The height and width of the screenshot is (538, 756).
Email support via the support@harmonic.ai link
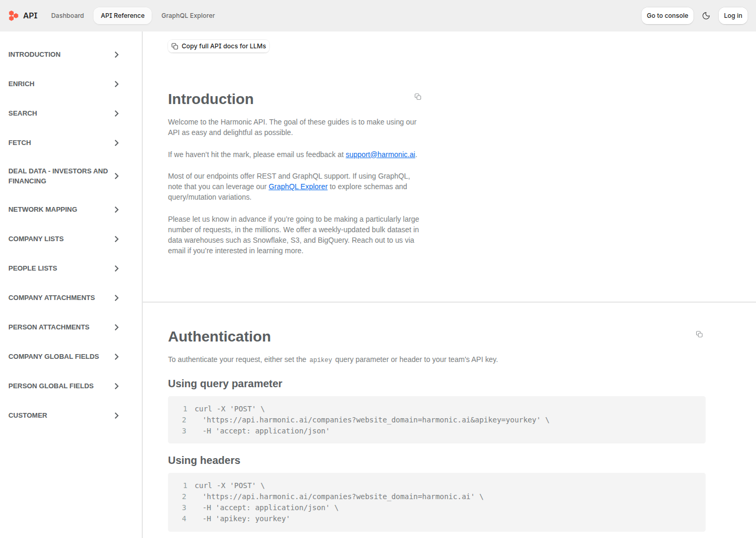coord(380,154)
